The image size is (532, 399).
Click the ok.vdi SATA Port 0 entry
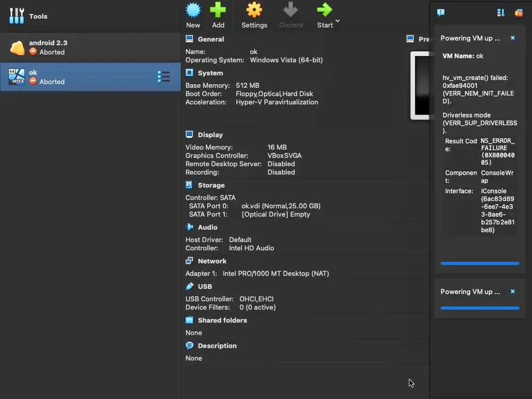coord(281,206)
